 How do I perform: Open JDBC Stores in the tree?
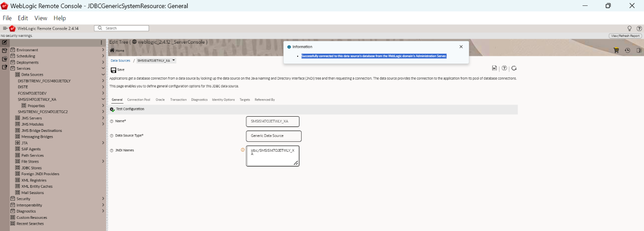point(32,168)
